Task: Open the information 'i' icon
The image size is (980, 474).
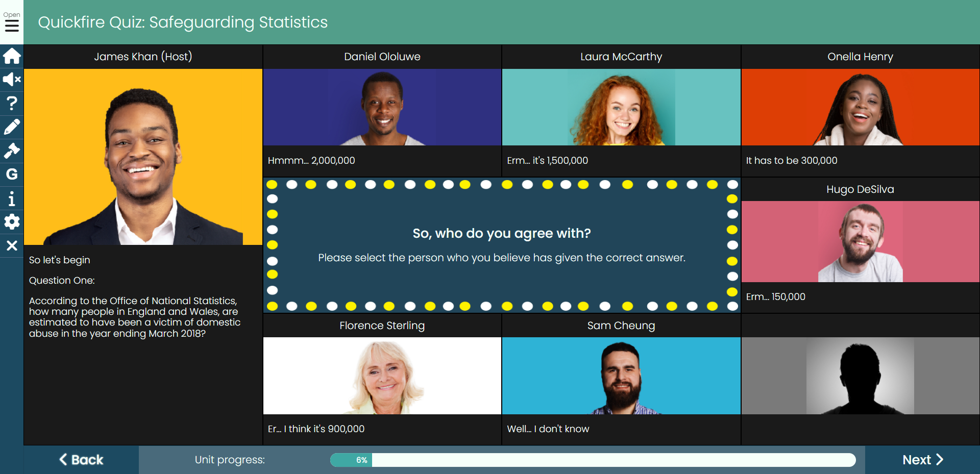Action: coord(12,198)
